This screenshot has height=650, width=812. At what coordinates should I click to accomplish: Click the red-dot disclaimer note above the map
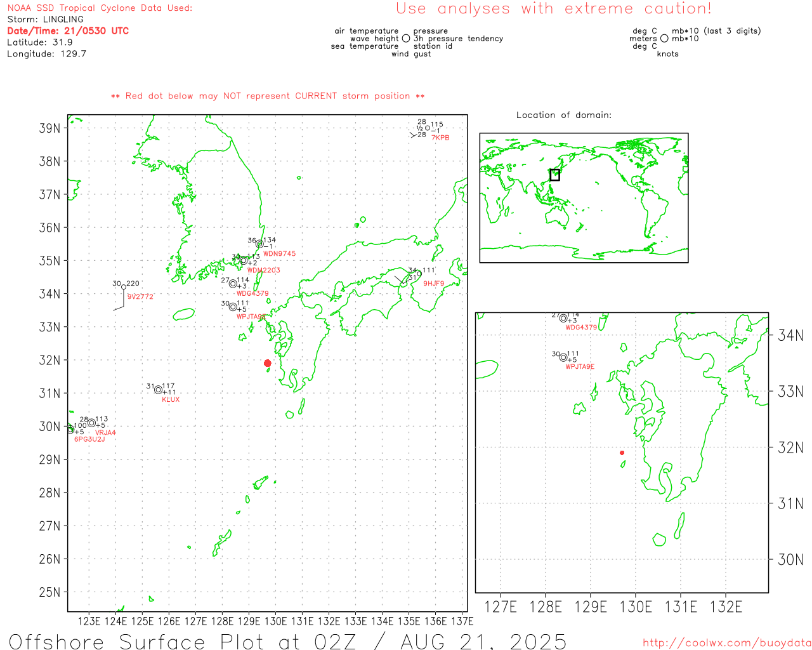268,96
